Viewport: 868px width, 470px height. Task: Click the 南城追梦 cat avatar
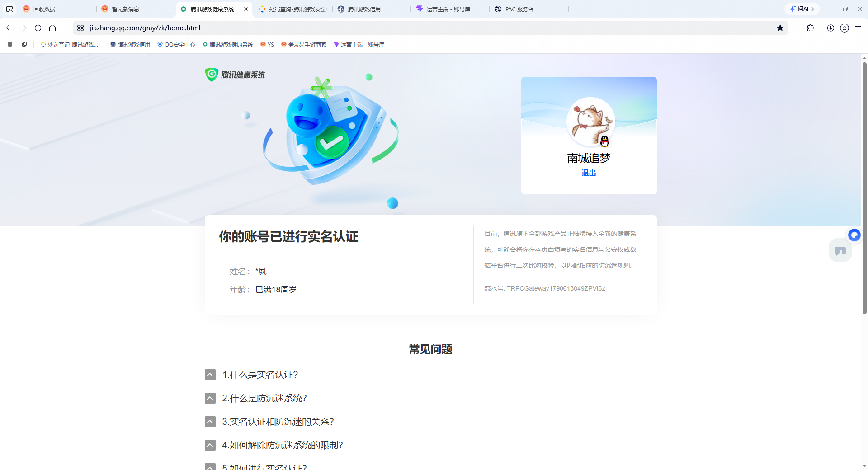pos(590,122)
